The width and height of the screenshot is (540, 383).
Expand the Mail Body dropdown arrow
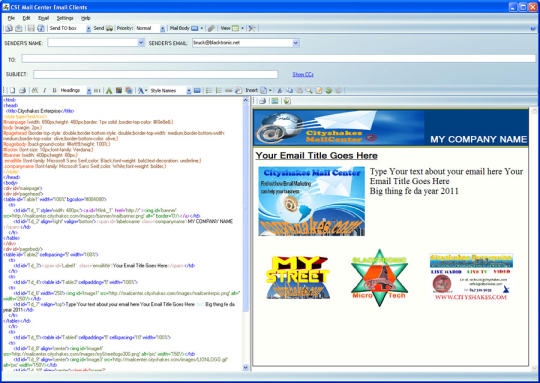coord(202,28)
